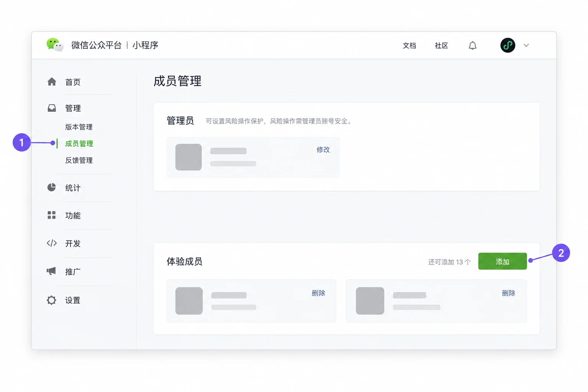Click the 还可添加 13 个 text
The height and width of the screenshot is (392, 588).
pyautogui.click(x=449, y=262)
